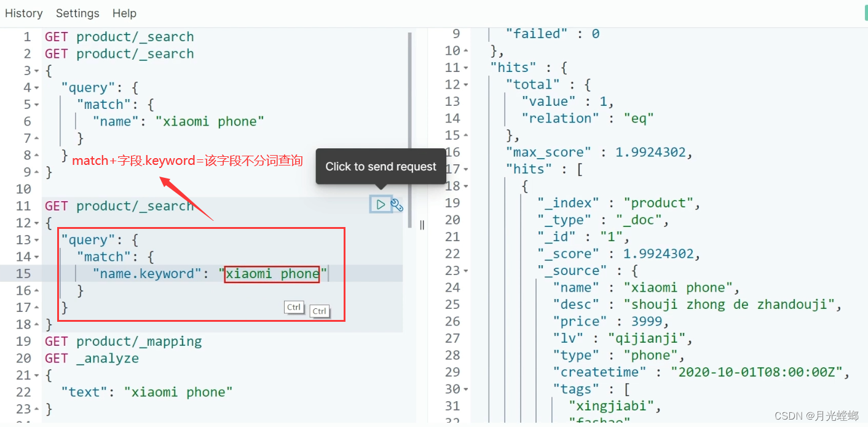Viewport: 868px width, 427px height.
Task: Collapse the output hit object at line 18
Action: pyautogui.click(x=465, y=186)
